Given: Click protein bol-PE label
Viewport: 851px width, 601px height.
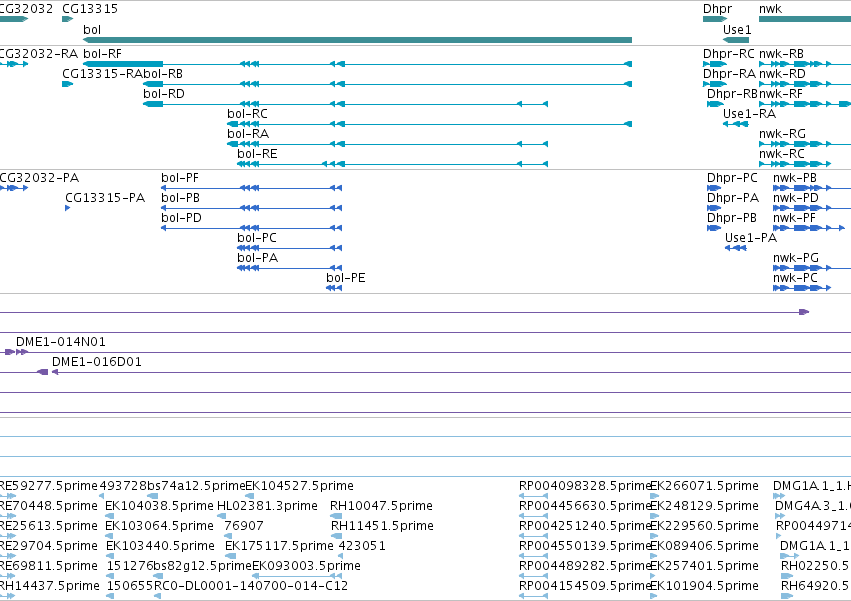Looking at the screenshot, I should [346, 278].
